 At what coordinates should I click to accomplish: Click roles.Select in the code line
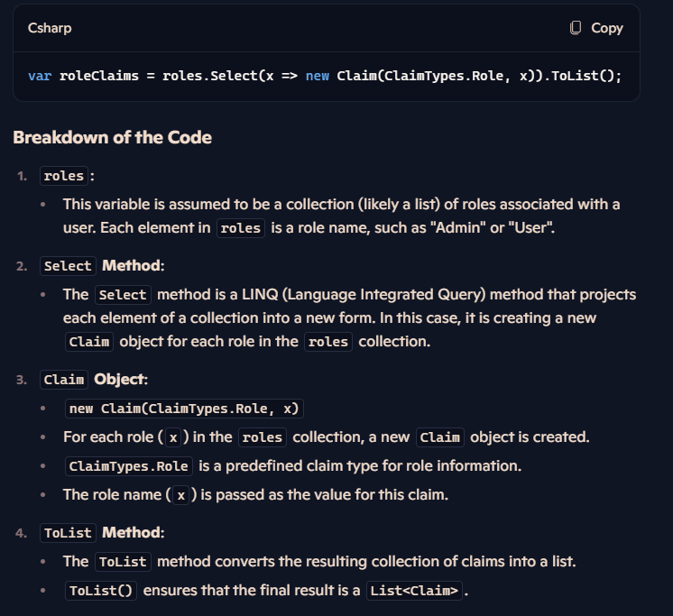coord(209,76)
